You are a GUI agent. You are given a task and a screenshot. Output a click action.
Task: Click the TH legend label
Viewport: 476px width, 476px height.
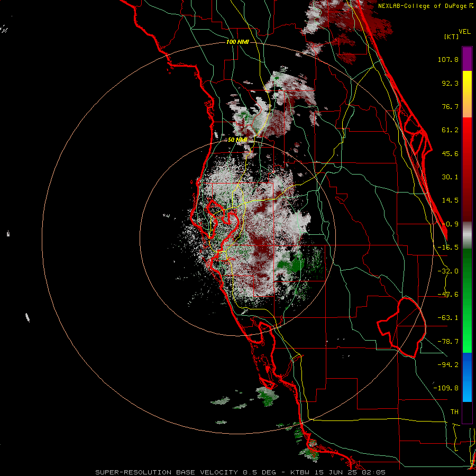tap(454, 411)
